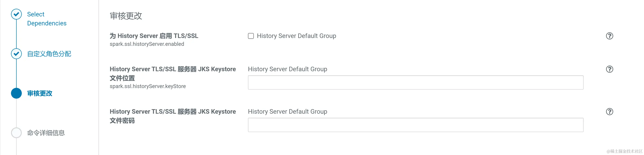Select the 审核更改 wizard step label
Image resolution: width=644 pixels, height=155 pixels.
[39, 93]
